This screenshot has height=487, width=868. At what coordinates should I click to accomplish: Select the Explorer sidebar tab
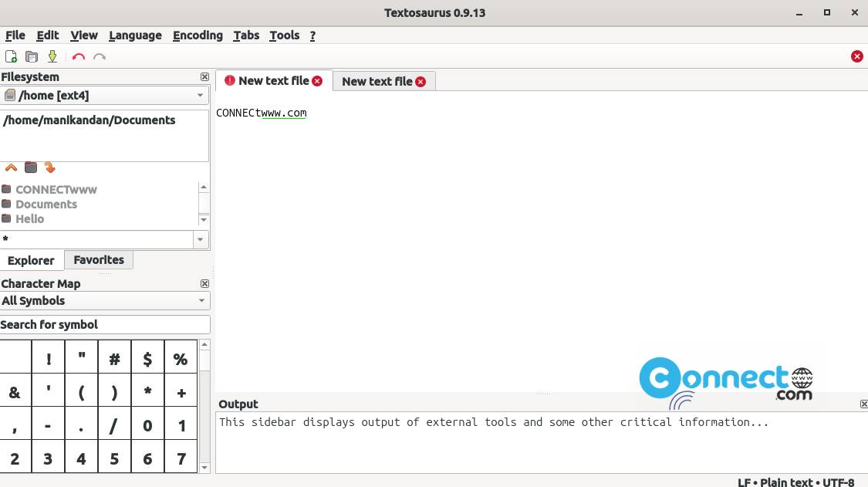(x=32, y=260)
